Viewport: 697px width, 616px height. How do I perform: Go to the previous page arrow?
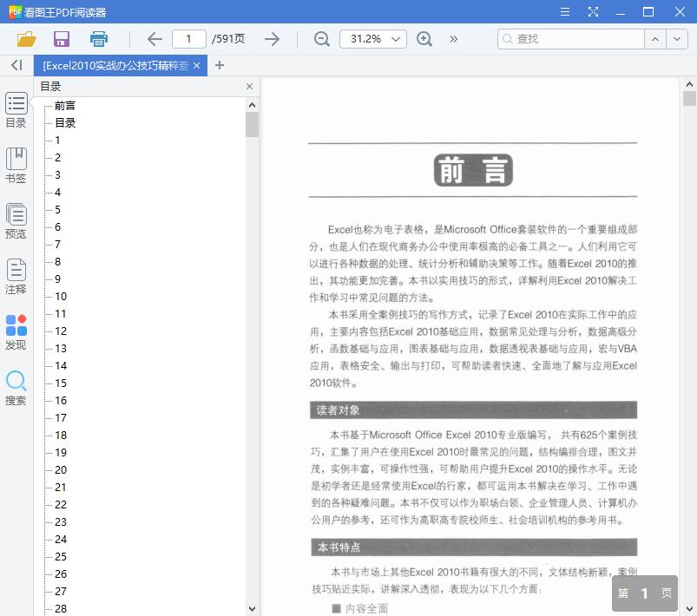(x=155, y=39)
